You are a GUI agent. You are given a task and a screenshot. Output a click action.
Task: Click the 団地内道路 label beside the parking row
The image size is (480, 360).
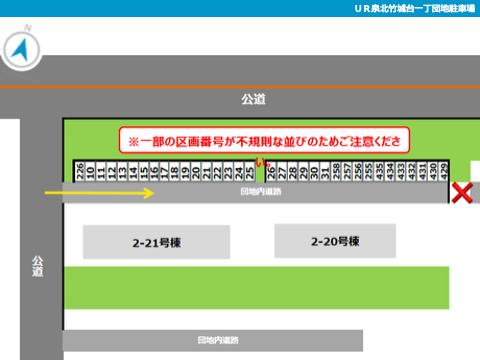pyautogui.click(x=261, y=191)
